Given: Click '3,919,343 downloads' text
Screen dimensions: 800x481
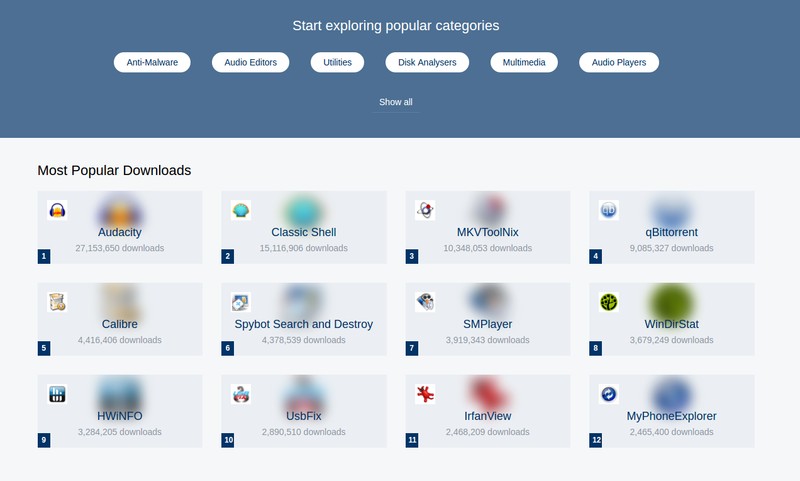Looking at the screenshot, I should 488,340.
